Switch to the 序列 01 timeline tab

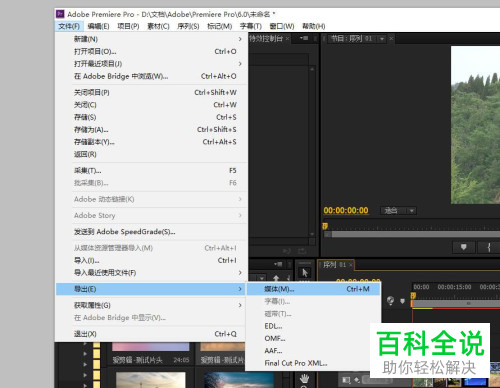pos(334,265)
